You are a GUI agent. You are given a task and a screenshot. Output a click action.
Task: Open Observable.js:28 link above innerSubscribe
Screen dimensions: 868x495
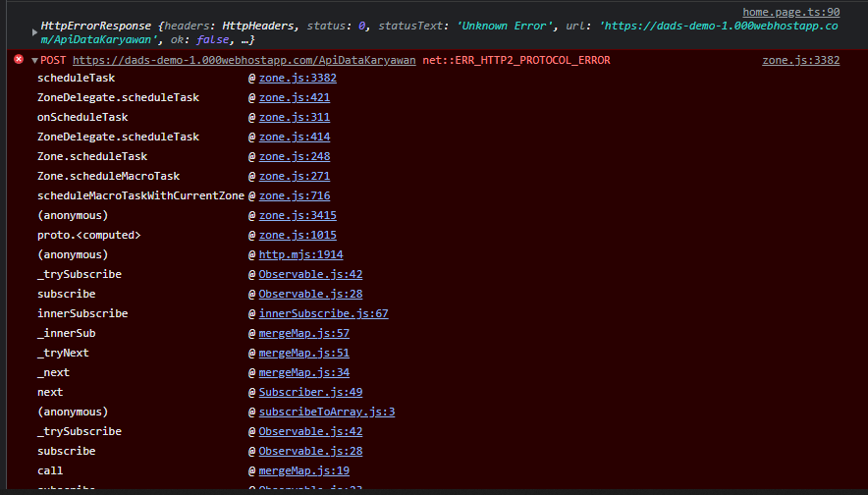(x=310, y=294)
